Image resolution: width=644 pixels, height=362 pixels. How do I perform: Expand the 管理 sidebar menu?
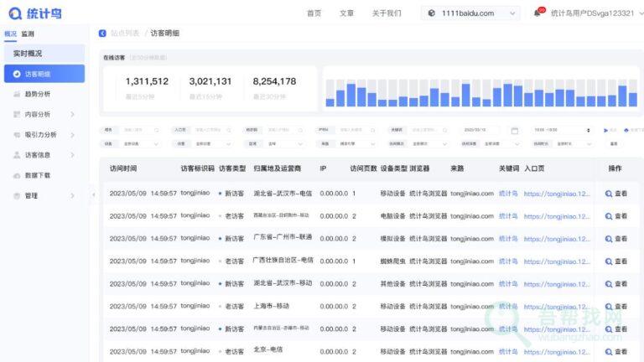tap(73, 196)
